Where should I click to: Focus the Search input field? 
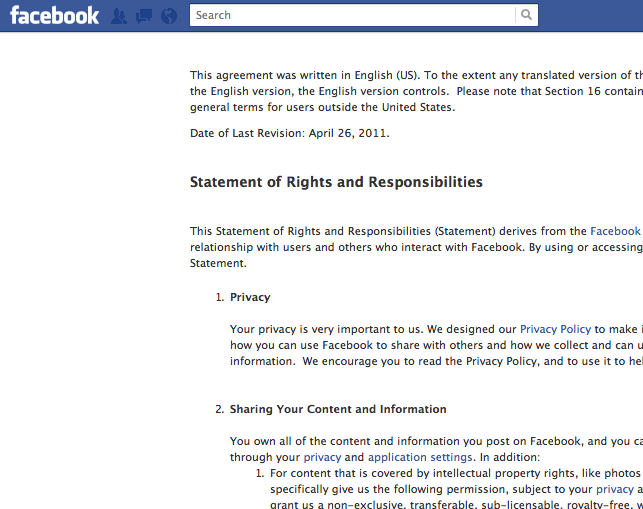(353, 15)
